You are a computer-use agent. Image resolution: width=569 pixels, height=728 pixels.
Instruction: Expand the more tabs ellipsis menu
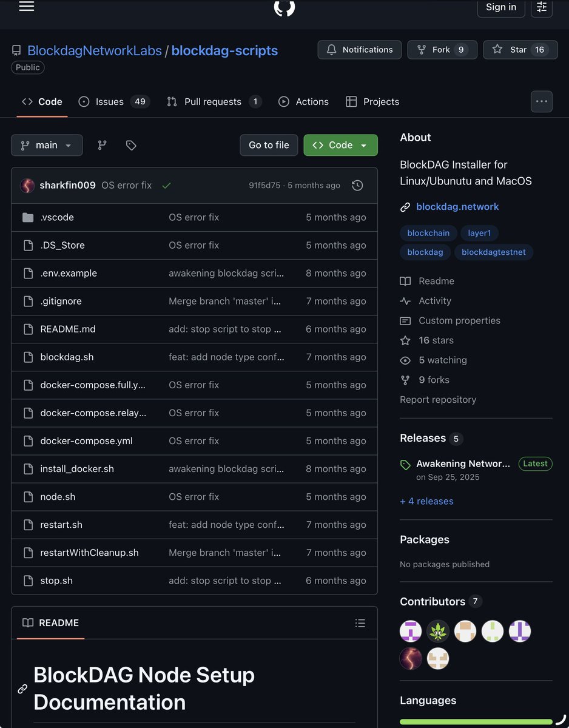542,102
